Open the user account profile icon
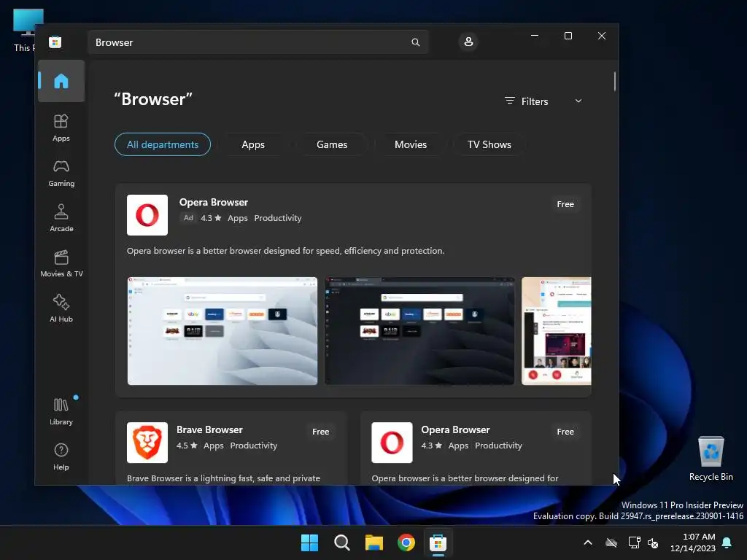This screenshot has width=747, height=560. coord(468,42)
